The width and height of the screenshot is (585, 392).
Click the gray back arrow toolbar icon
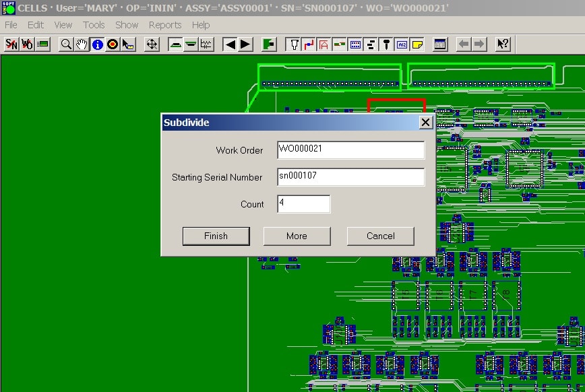pyautogui.click(x=464, y=44)
